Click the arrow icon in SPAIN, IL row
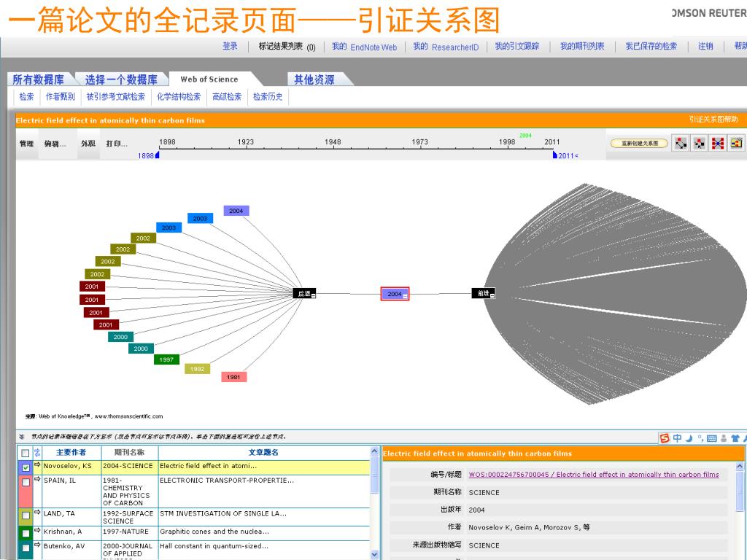The image size is (747, 560). pos(37,479)
